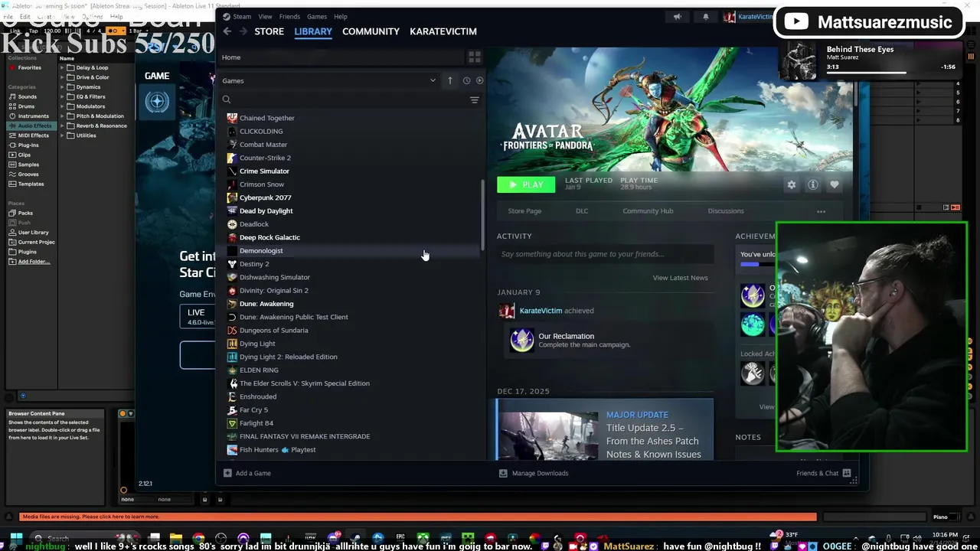Open Steam announcements megaphone icon

[x=677, y=16]
